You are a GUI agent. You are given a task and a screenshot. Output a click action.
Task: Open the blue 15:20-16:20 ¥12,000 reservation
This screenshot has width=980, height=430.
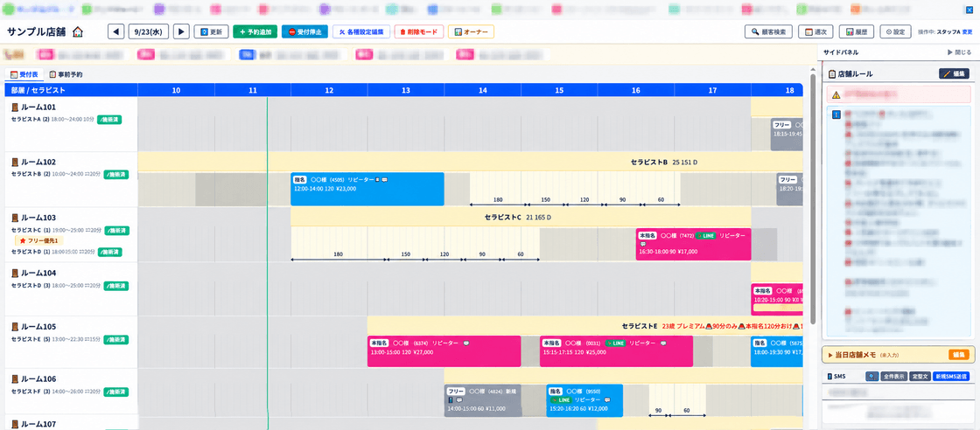point(584,401)
